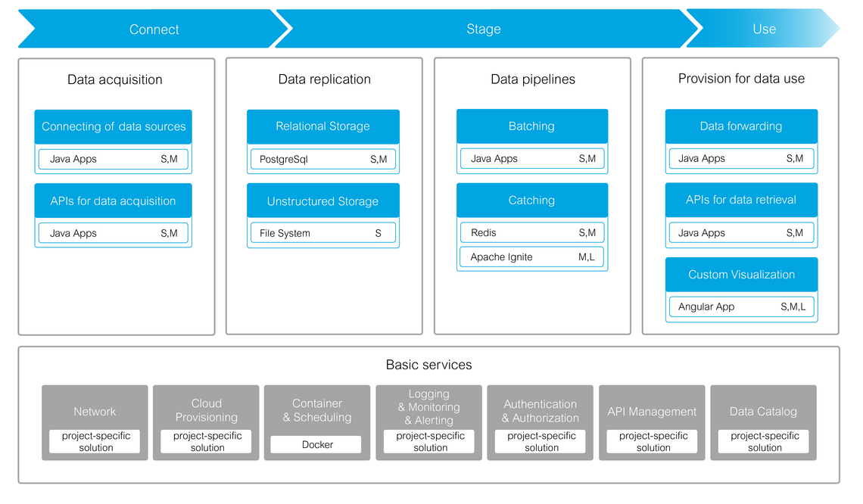Viewport: 863px width, 504px height.
Task: Click APIs for data retrieval
Action: [741, 200]
